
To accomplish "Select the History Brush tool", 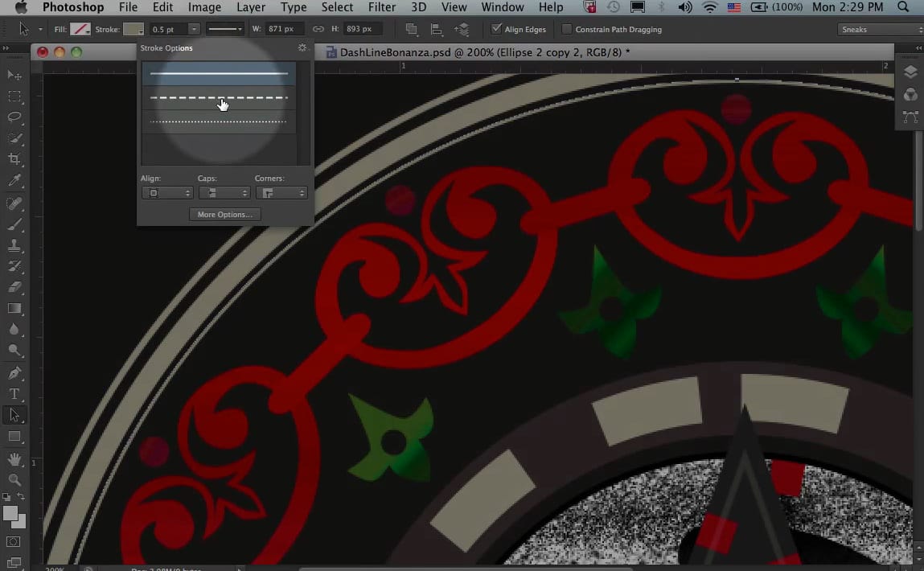I will 14,266.
